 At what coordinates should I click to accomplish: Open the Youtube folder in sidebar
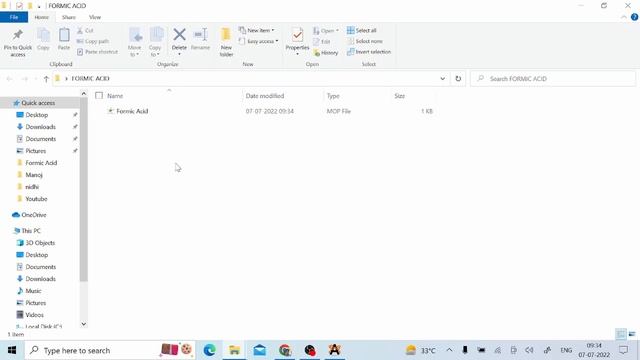36,199
